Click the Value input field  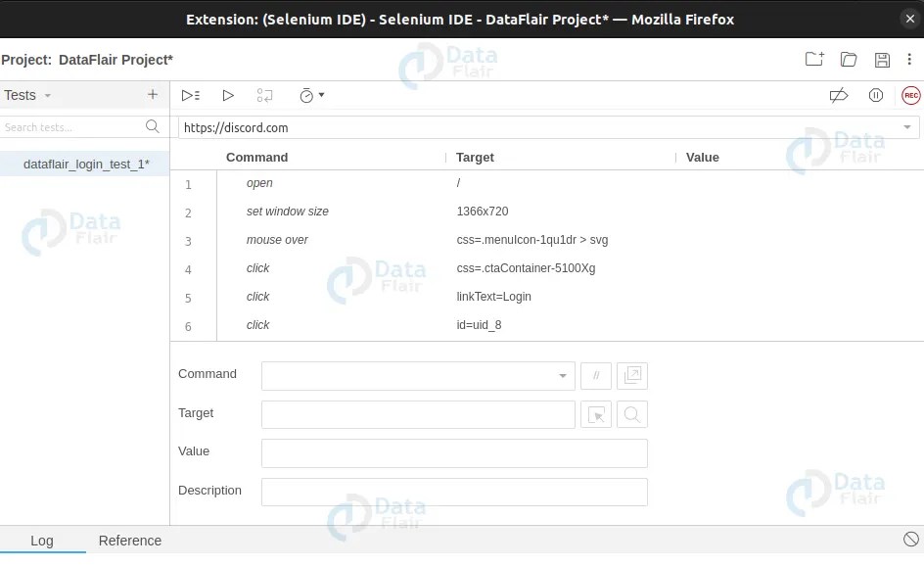coord(453,451)
